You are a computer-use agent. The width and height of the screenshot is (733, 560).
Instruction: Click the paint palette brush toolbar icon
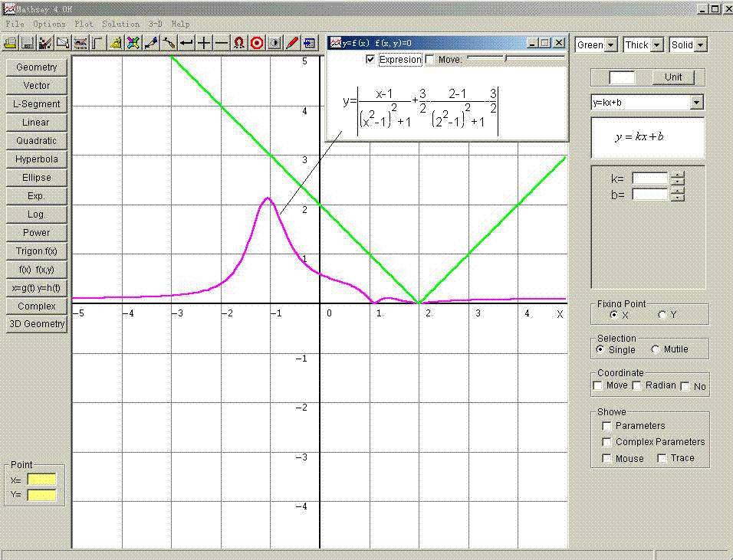point(45,43)
